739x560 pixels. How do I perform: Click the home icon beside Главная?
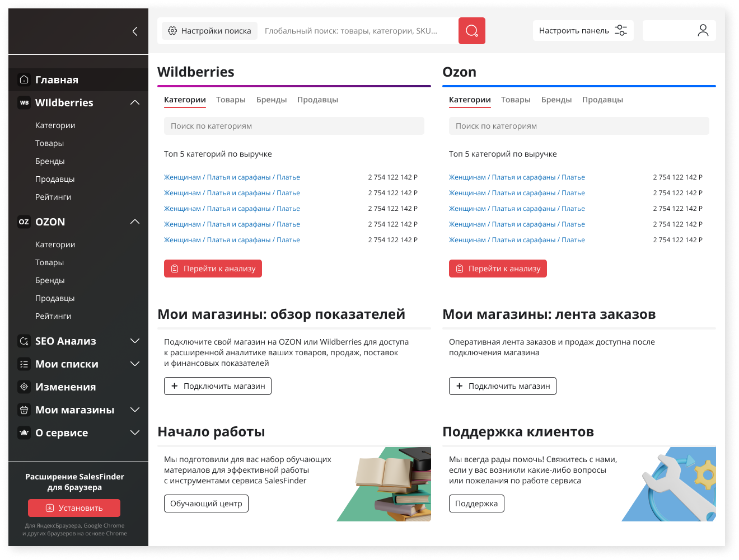coord(24,79)
